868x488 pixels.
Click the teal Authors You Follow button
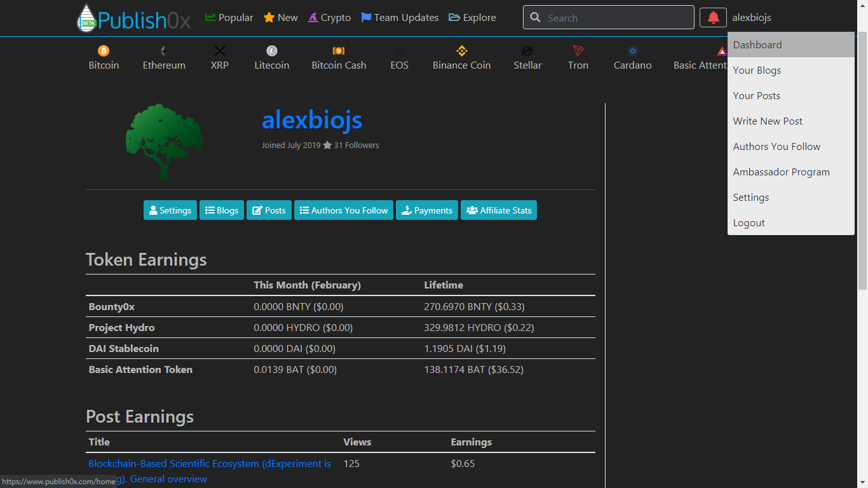point(344,210)
